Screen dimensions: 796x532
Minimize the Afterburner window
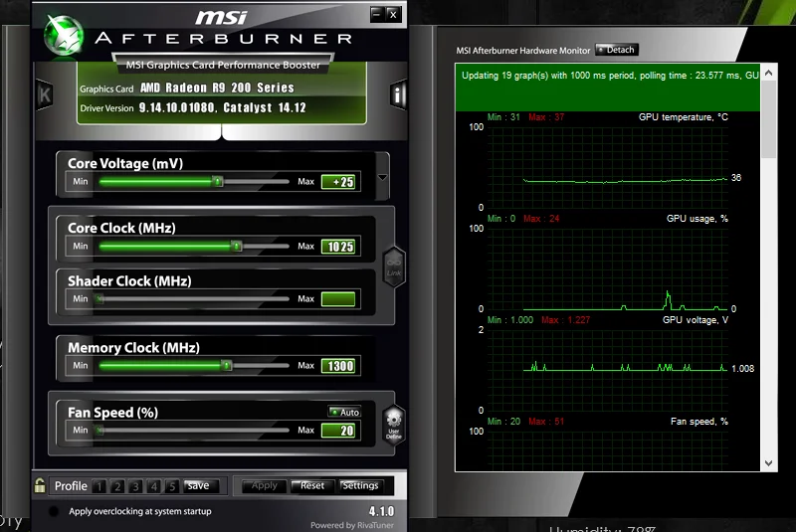pyautogui.click(x=377, y=14)
